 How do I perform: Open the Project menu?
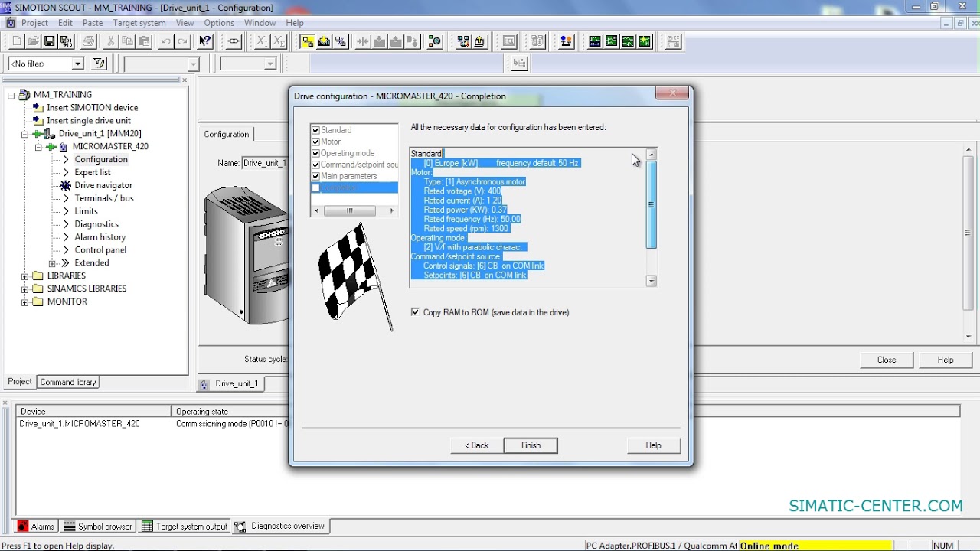tap(34, 23)
